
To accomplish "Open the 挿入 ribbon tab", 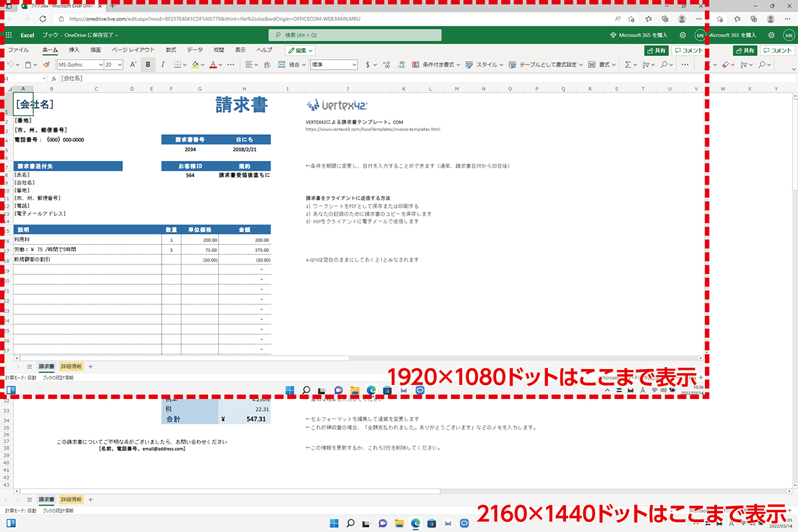I will (x=74, y=50).
